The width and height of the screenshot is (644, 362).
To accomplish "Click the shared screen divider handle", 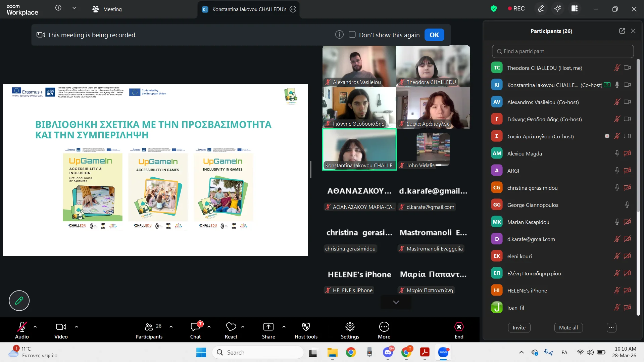I will 310,170.
